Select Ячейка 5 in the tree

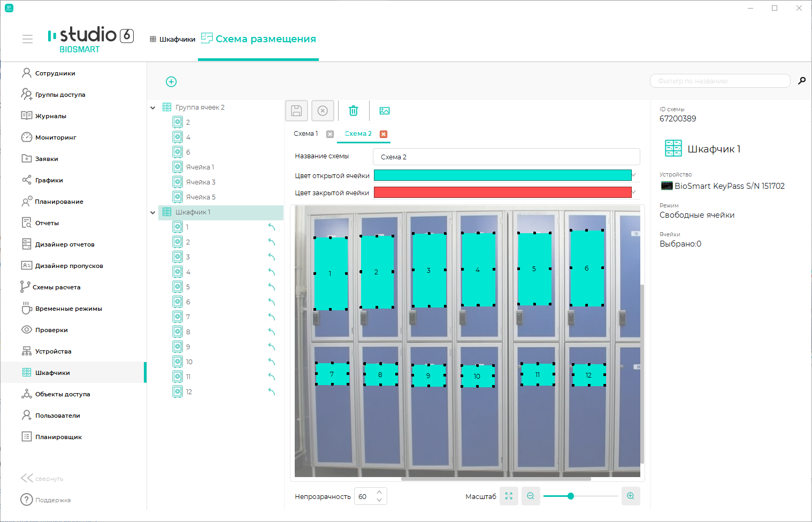[201, 197]
